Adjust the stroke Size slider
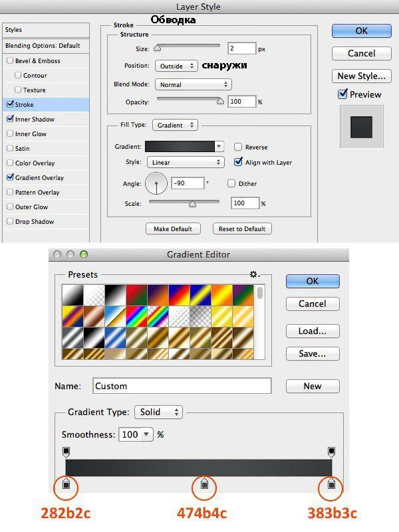399x532 pixels. click(157, 48)
